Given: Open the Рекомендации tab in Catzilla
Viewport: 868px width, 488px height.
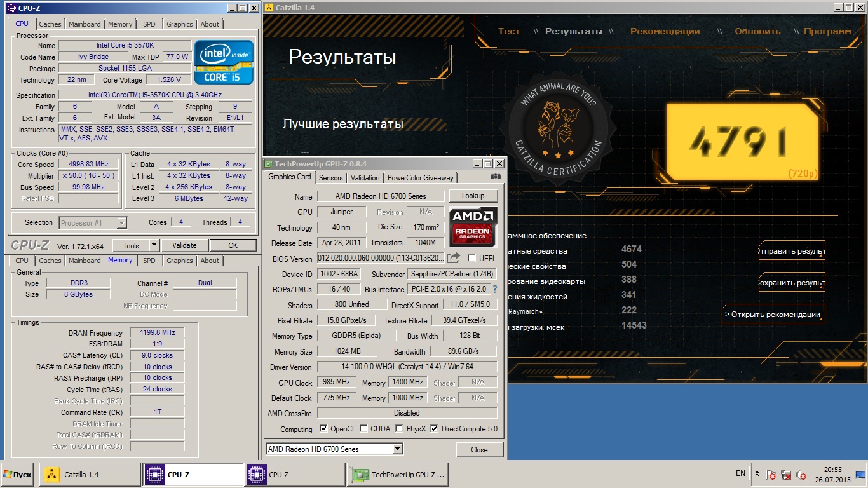Looking at the screenshot, I should (x=665, y=31).
